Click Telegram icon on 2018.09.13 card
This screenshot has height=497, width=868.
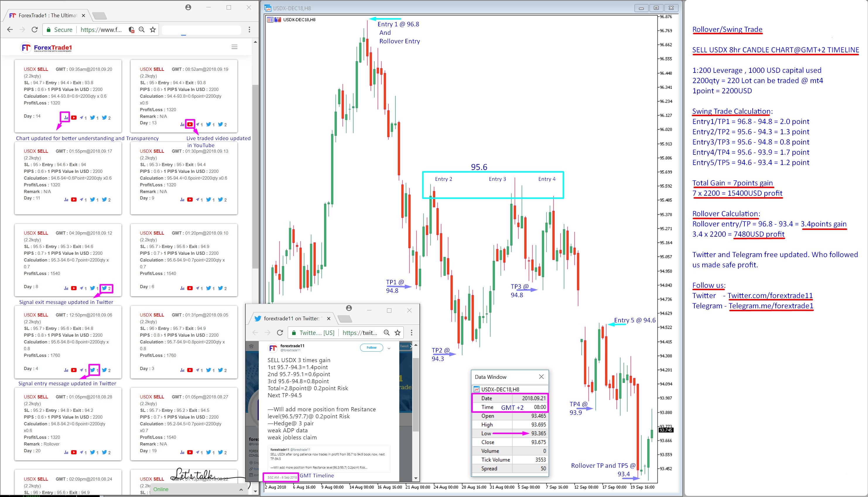[x=198, y=199]
